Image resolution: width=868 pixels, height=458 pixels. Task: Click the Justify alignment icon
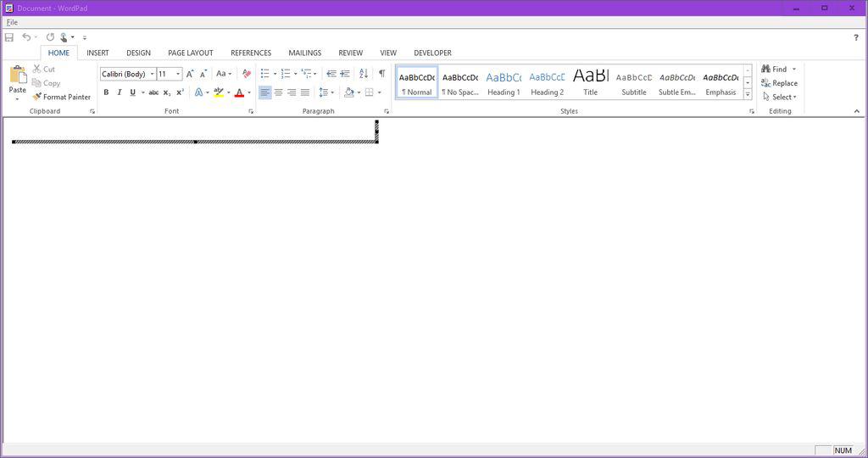(x=305, y=92)
